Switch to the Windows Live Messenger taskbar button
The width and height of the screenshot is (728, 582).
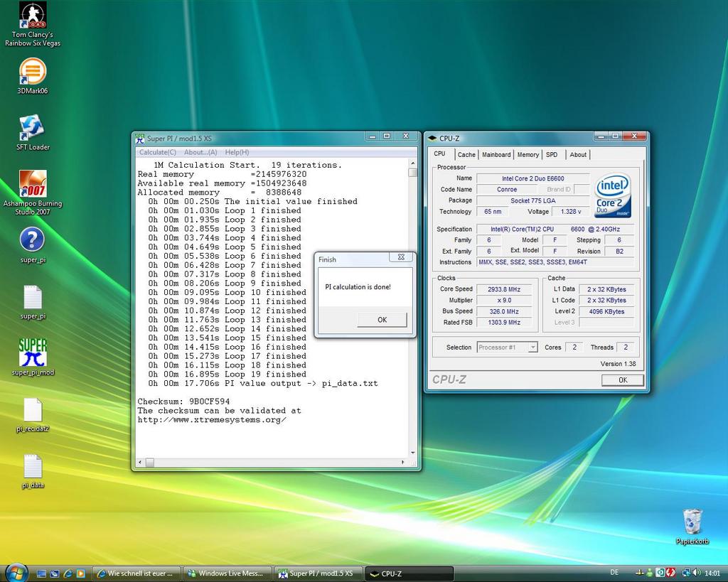pyautogui.click(x=227, y=573)
